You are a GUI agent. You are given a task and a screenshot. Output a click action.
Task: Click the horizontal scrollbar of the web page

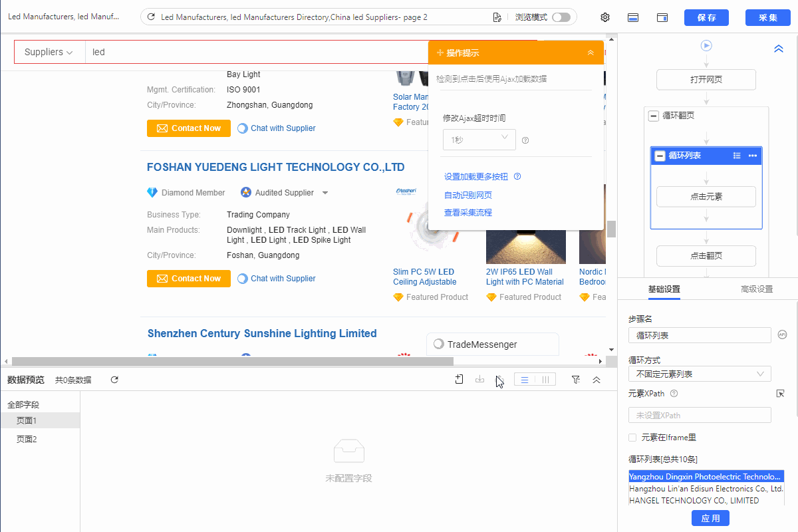coord(233,361)
